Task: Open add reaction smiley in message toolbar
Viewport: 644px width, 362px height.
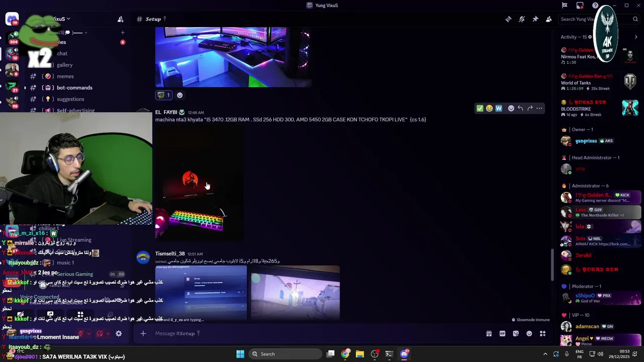Action: click(x=511, y=108)
